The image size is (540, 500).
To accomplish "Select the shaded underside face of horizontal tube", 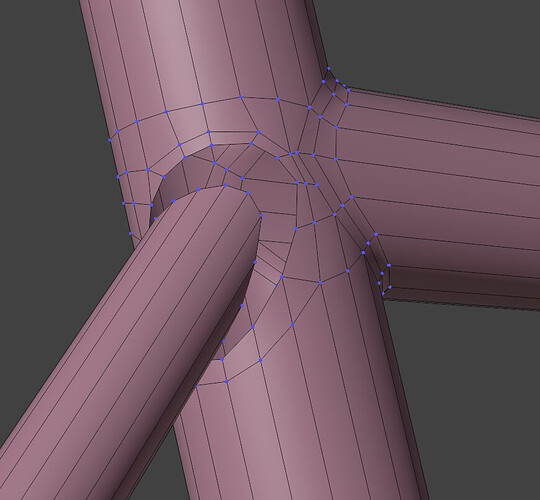I will pyautogui.click(x=461, y=289).
